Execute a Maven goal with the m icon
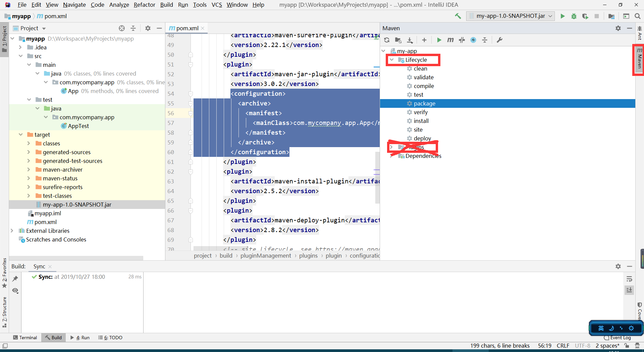 tap(450, 40)
